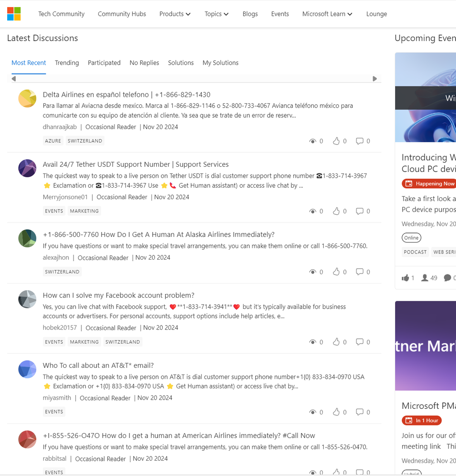
Task: Click the Microsoft logo icon
Action: point(14,14)
